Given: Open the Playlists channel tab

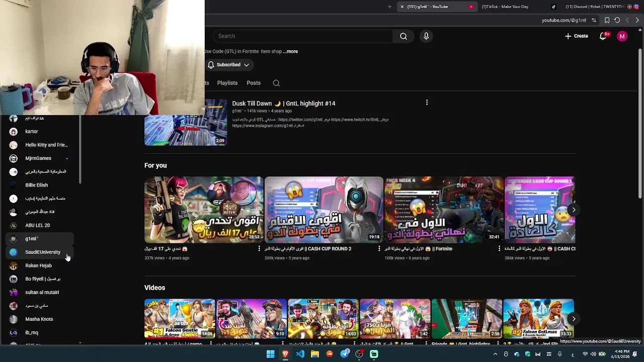Looking at the screenshot, I should tap(227, 83).
